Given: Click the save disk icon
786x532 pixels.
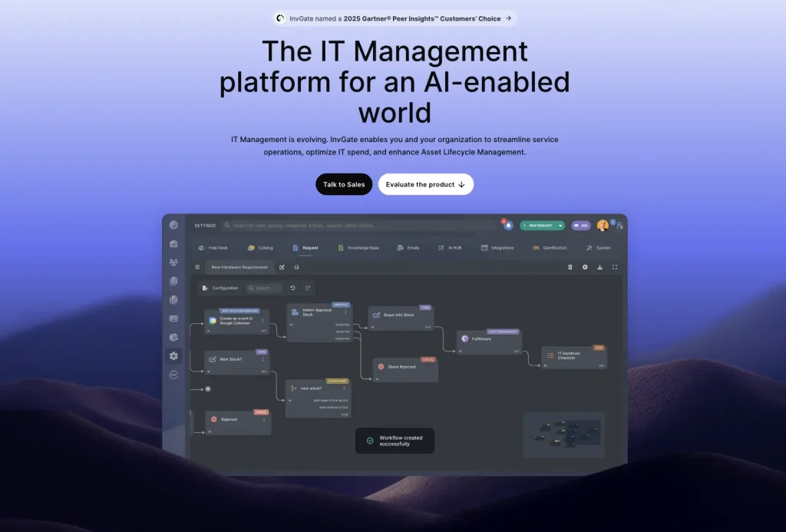Looking at the screenshot, I should 297,267.
